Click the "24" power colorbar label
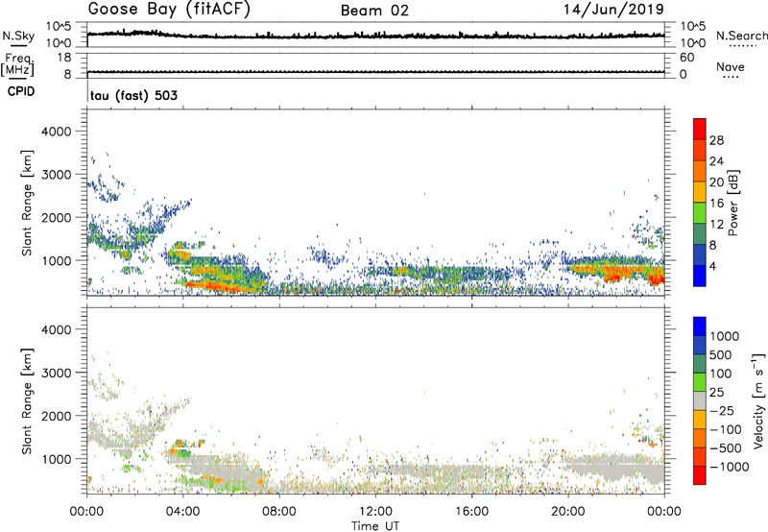 716,161
